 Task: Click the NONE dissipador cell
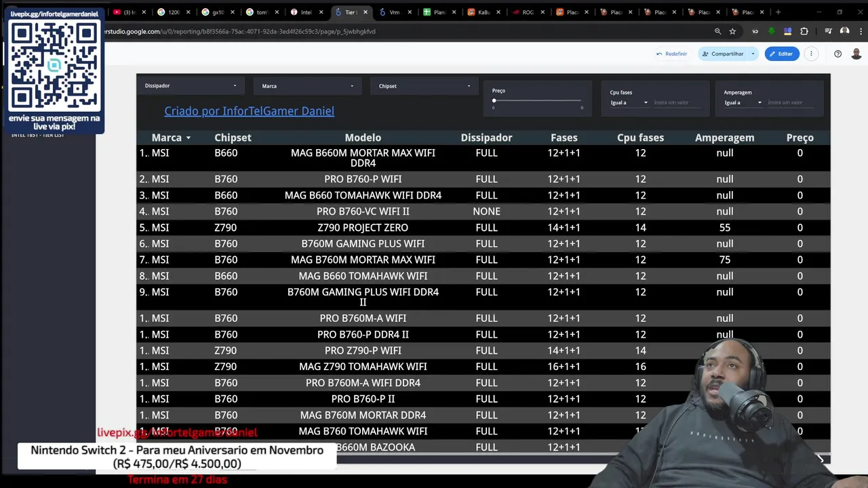(x=486, y=211)
